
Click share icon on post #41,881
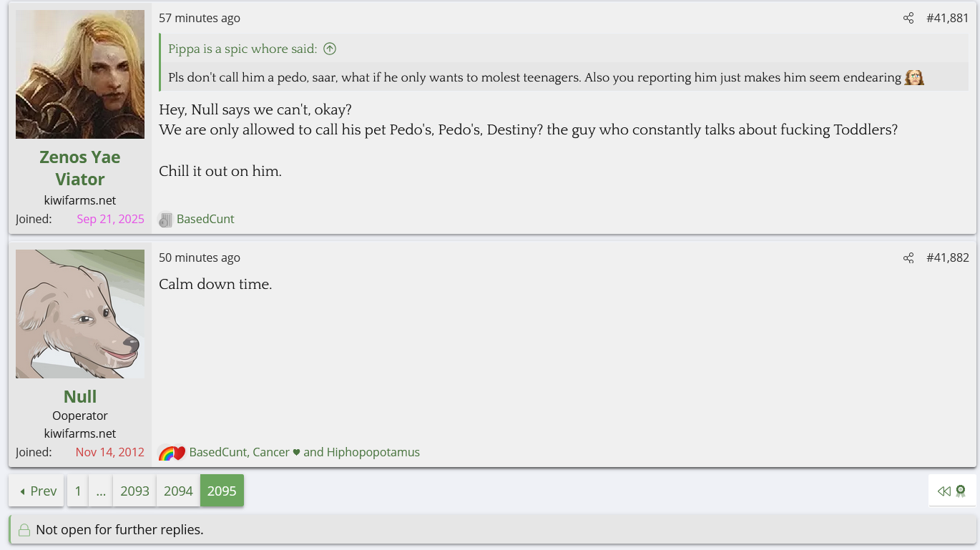908,18
